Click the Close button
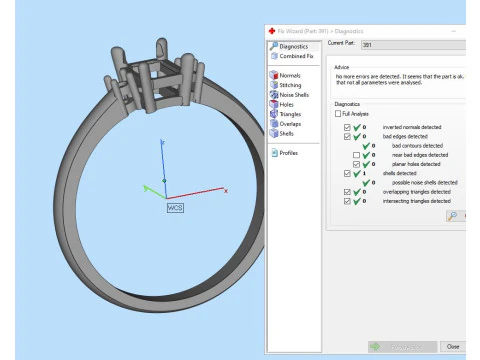This screenshot has width=480, height=360. [453, 347]
